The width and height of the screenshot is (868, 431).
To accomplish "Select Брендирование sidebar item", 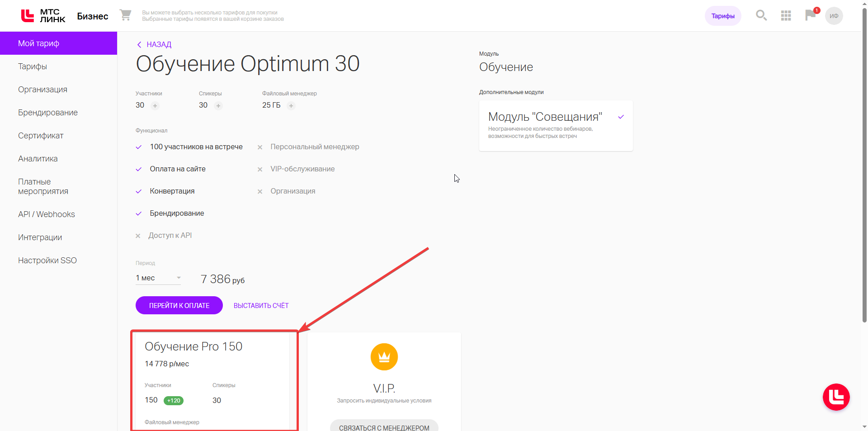I will click(x=48, y=113).
